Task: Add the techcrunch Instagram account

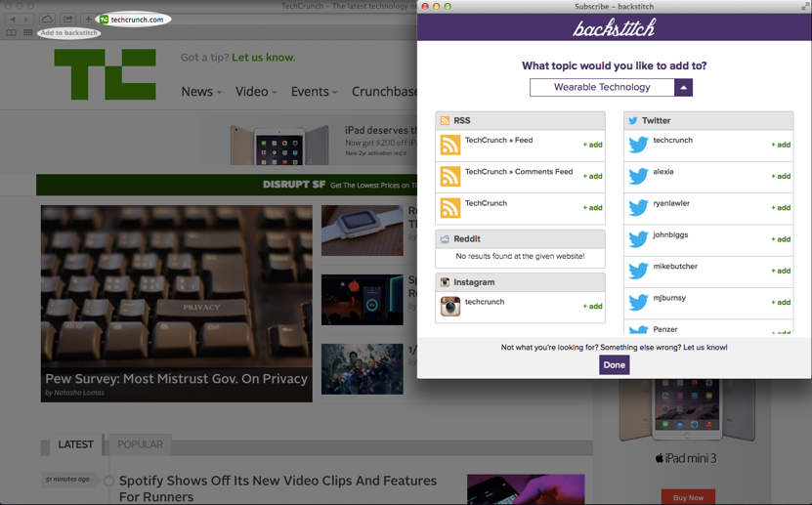Action: 592,307
